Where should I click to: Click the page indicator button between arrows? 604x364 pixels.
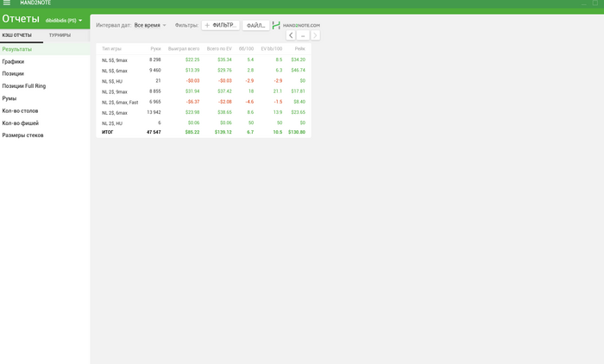coord(303,35)
